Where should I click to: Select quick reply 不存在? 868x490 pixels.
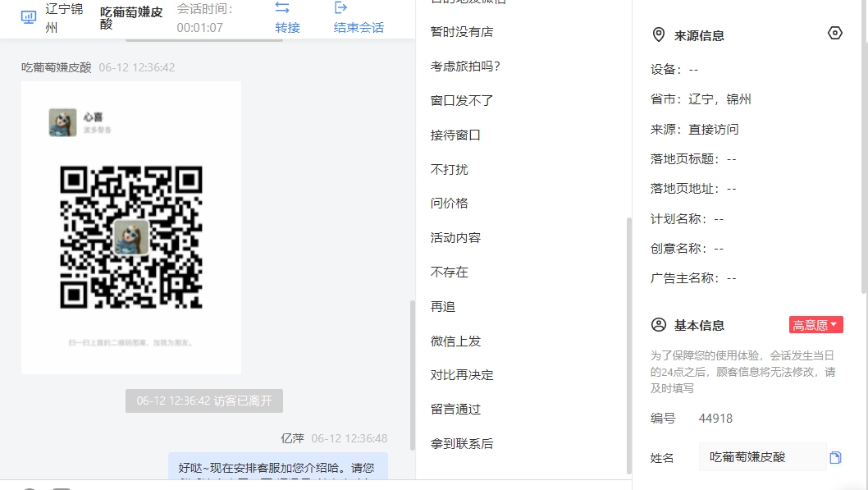pos(450,272)
